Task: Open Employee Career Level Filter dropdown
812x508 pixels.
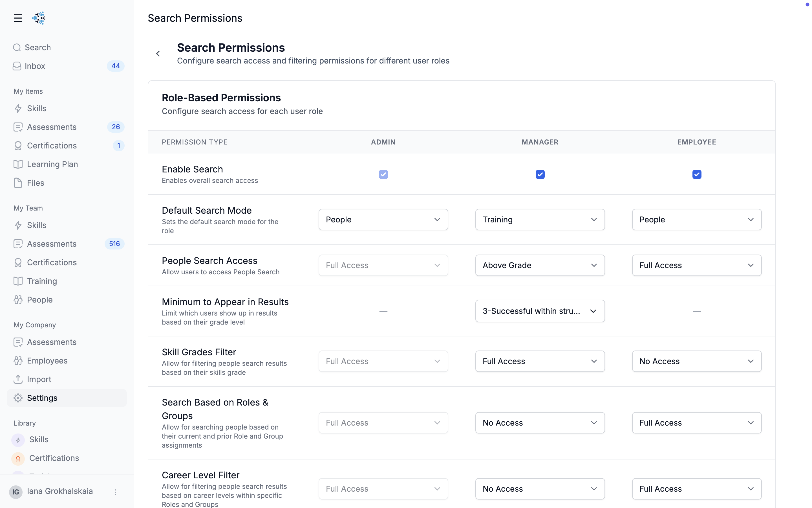Action: (x=697, y=489)
